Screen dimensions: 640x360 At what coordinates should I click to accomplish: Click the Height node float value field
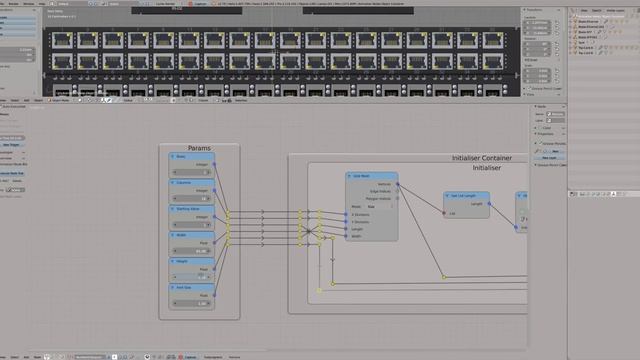(191, 277)
